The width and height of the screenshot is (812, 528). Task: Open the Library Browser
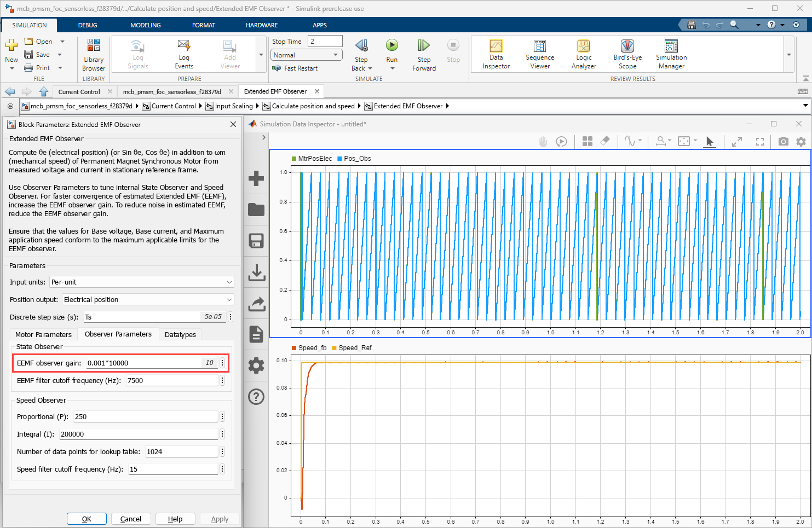[x=94, y=54]
